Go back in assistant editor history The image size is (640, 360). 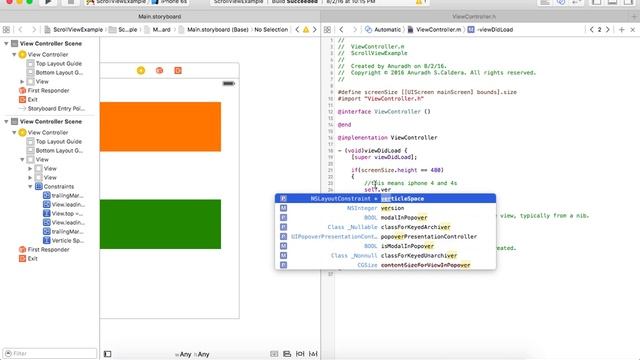click(x=341, y=30)
